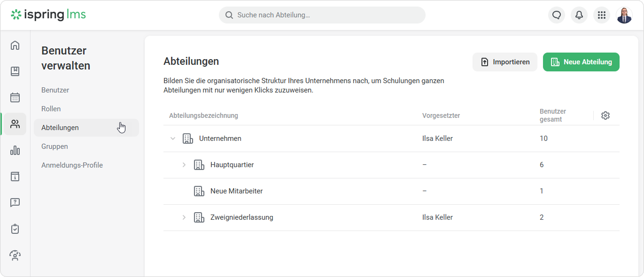
Task: Expand the Hauptquartier department
Action: [184, 165]
